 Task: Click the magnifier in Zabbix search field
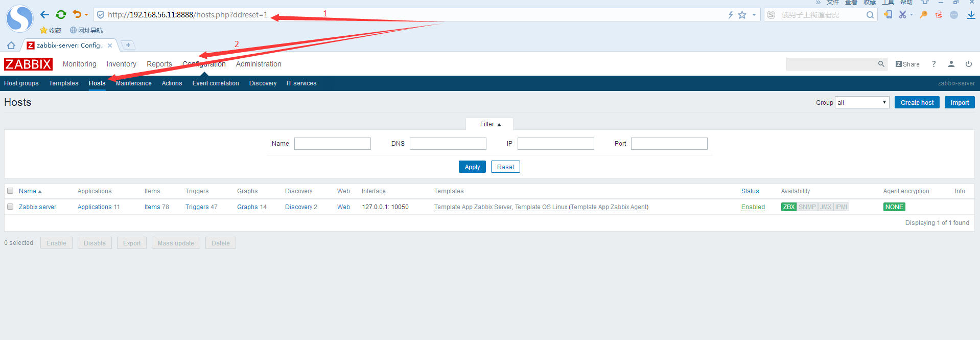click(881, 64)
